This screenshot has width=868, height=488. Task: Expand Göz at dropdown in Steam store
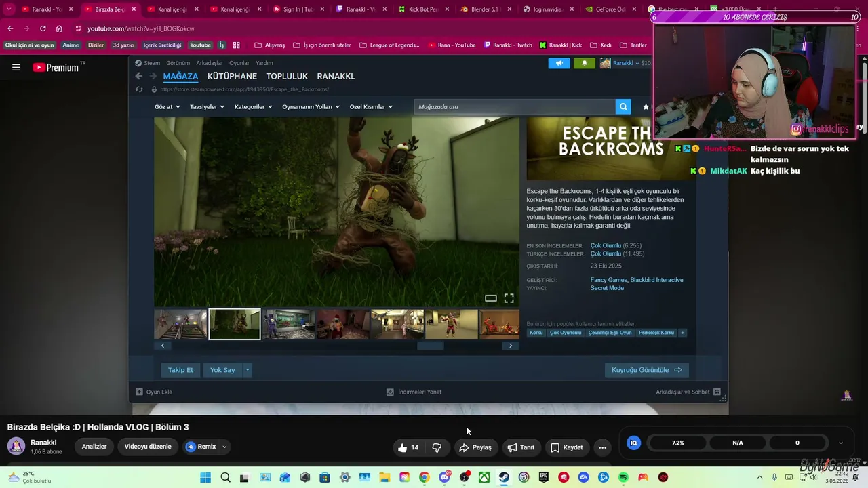[166, 107]
